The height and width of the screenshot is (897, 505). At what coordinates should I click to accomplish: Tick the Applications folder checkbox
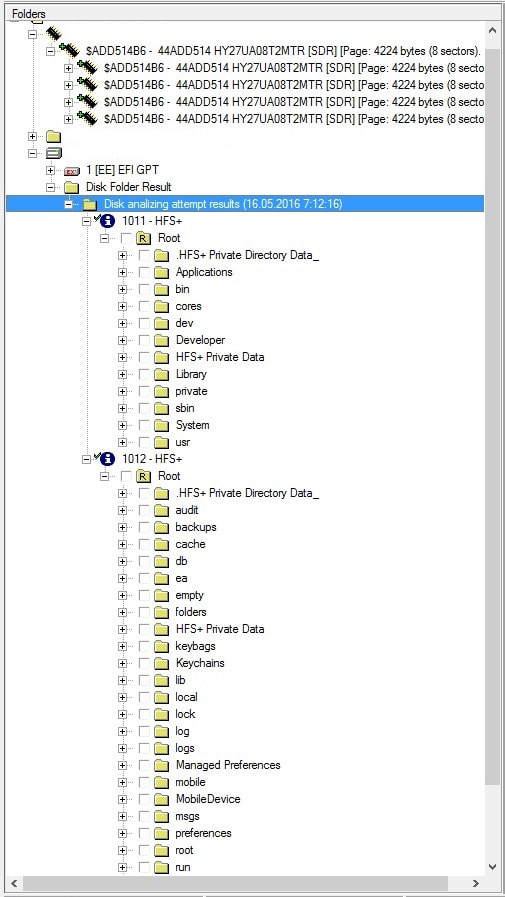[144, 272]
